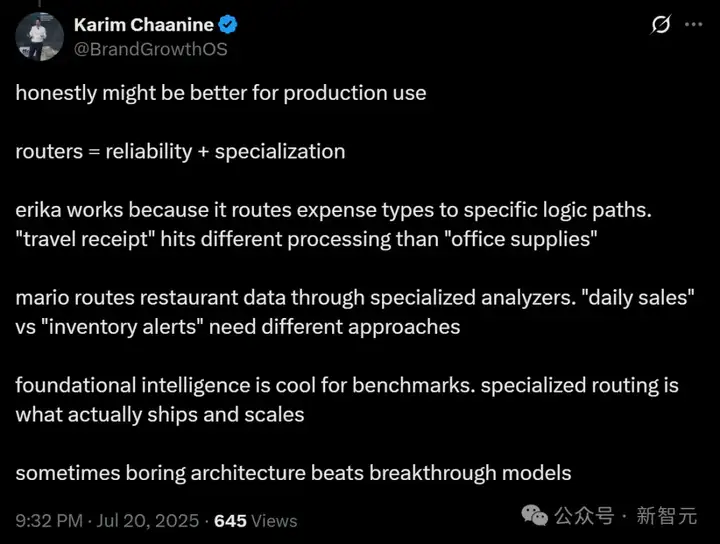
Task: Click the 'sometimes boring architecture beats' line
Action: (293, 473)
